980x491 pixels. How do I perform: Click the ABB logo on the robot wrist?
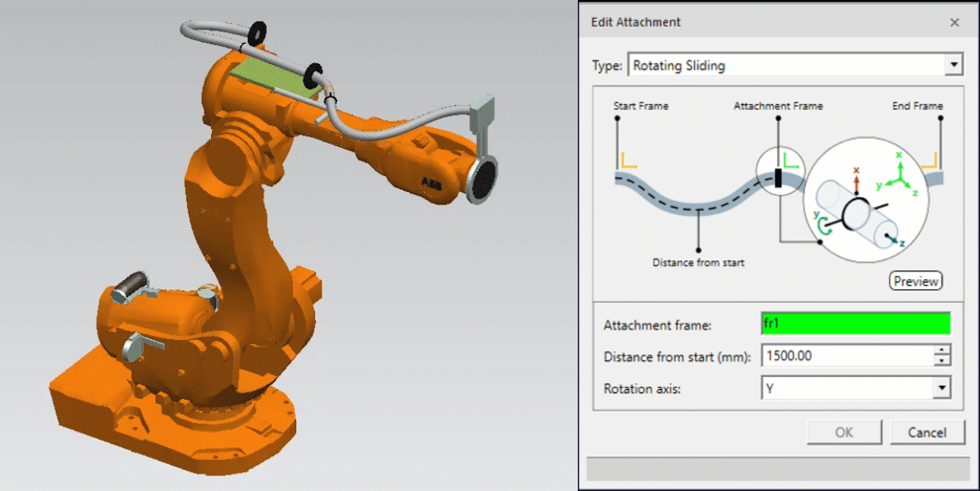pos(431,183)
